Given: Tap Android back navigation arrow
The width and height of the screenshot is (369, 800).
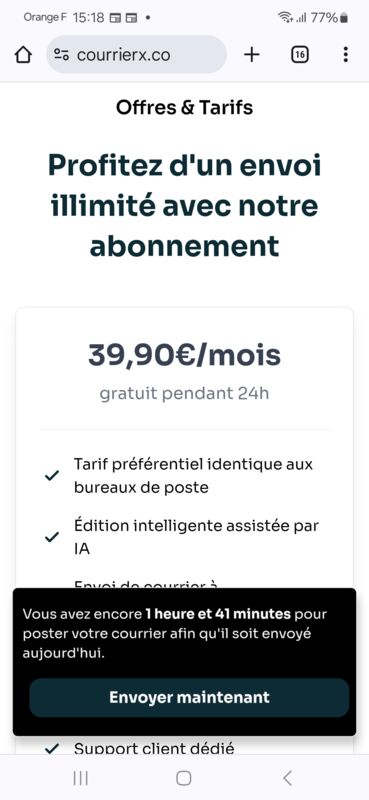Looking at the screenshot, I should pos(287,778).
